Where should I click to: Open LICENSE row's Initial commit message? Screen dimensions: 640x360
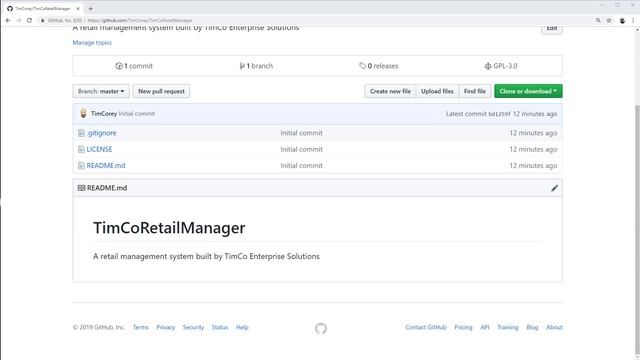[301, 149]
